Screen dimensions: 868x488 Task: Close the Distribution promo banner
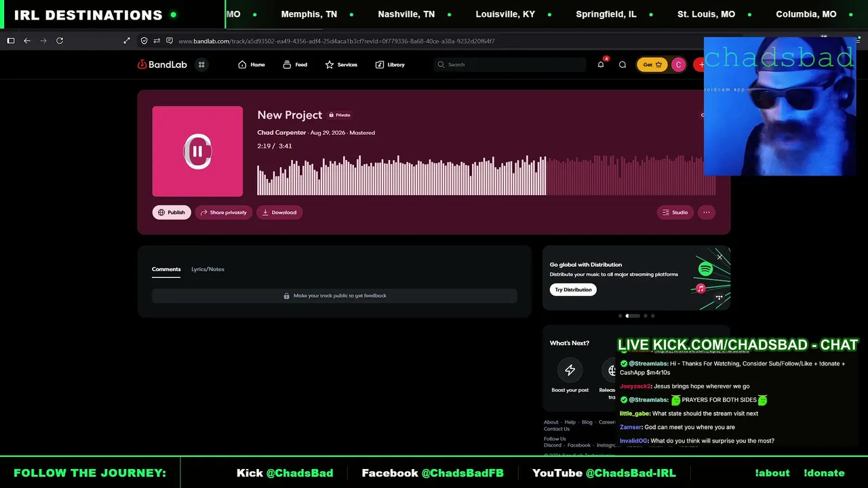719,257
